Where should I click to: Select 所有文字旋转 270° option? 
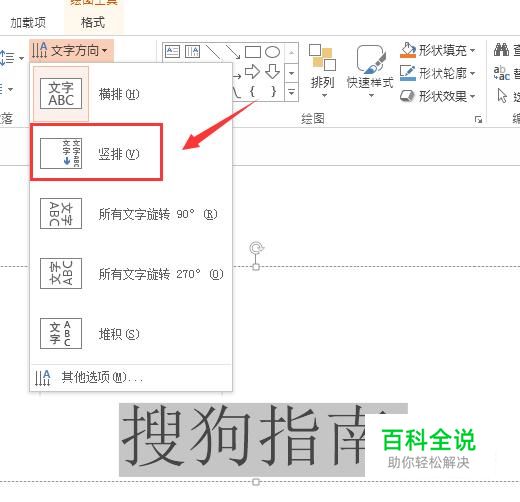point(131,274)
